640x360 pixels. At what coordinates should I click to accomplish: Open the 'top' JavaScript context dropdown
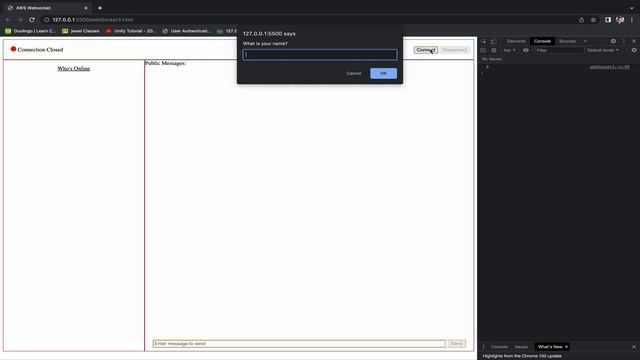coord(509,50)
